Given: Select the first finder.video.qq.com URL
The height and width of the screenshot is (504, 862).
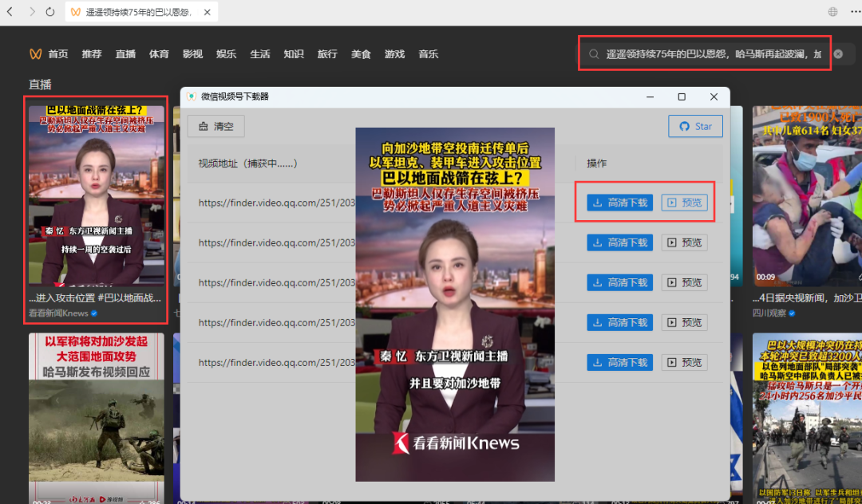Looking at the screenshot, I should 276,203.
